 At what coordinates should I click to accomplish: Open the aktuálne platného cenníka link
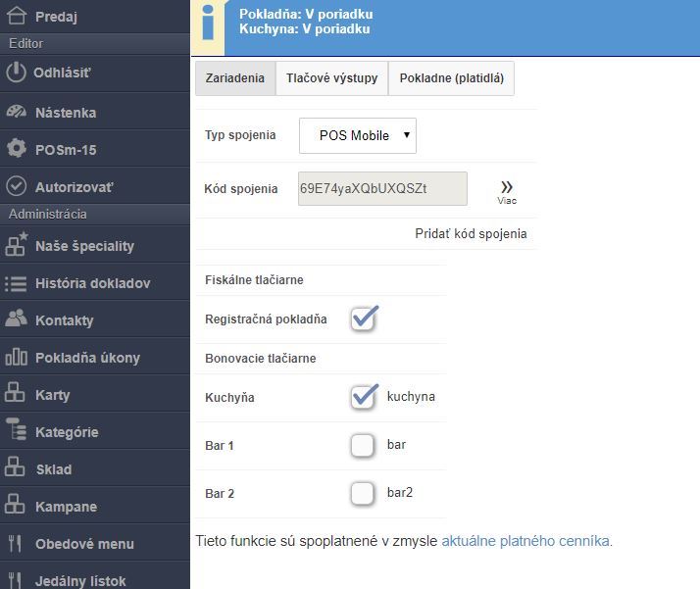click(525, 540)
